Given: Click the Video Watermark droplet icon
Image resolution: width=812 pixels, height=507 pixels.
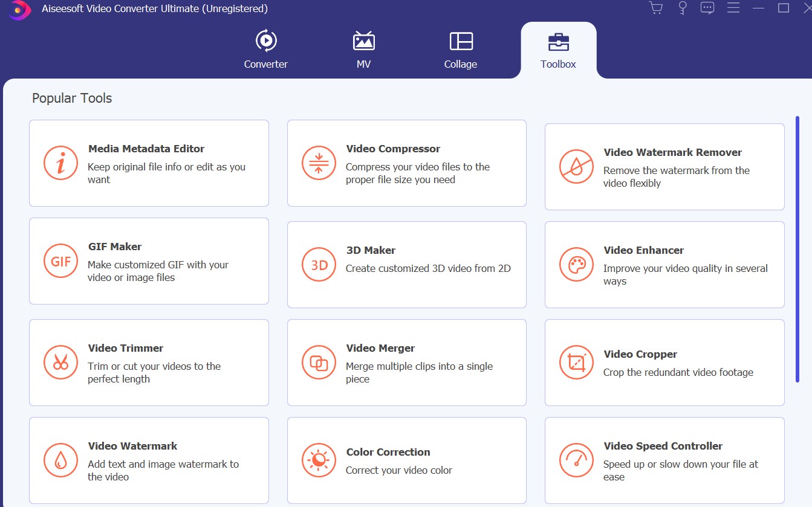Looking at the screenshot, I should tap(60, 460).
